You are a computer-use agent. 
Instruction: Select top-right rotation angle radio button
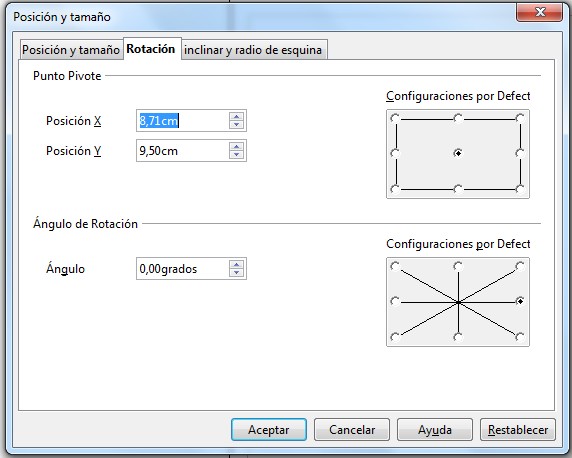(x=520, y=266)
